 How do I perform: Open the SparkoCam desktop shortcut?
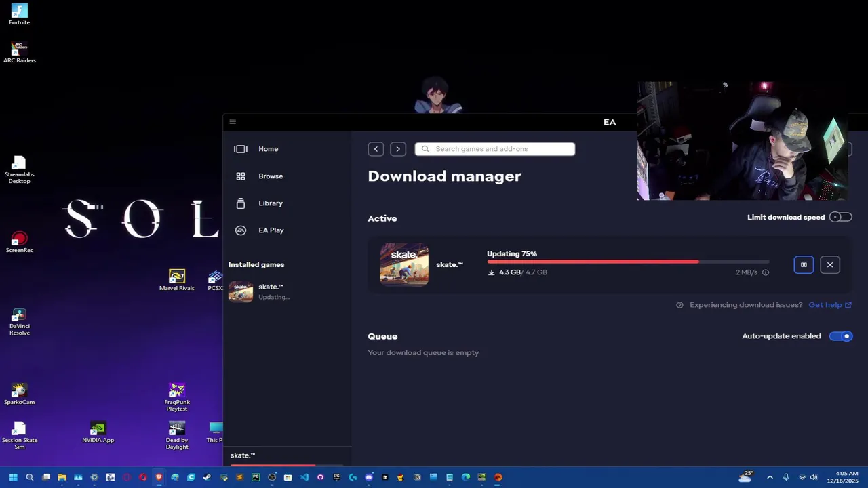tap(19, 394)
